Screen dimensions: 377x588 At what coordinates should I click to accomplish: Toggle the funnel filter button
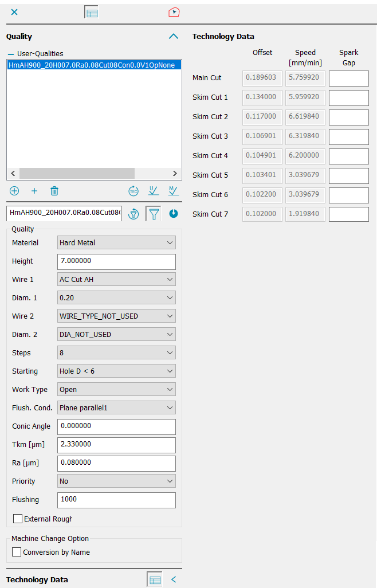tap(154, 214)
